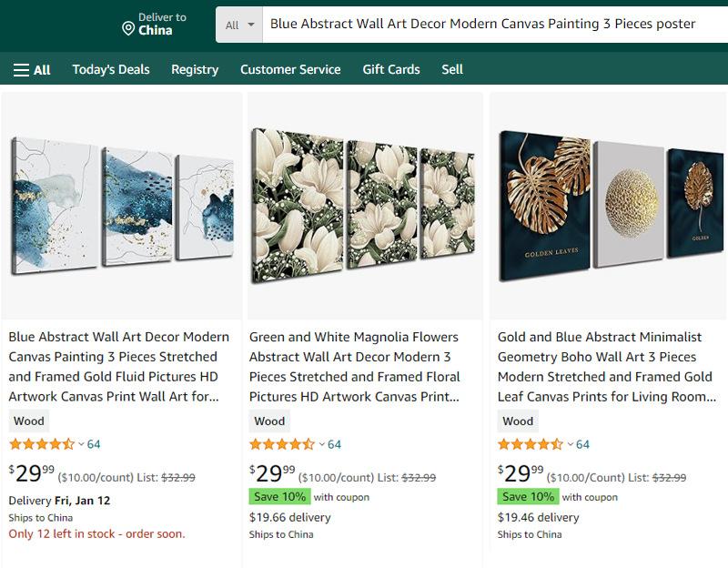The image size is (728, 568).
Task: Expand rating chevron for Gold Leaf item
Action: pos(571,444)
